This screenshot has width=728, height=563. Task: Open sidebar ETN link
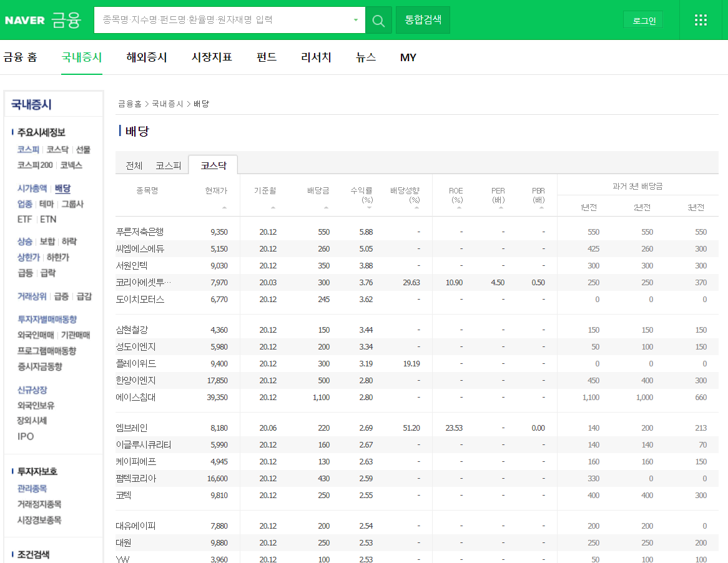click(48, 219)
